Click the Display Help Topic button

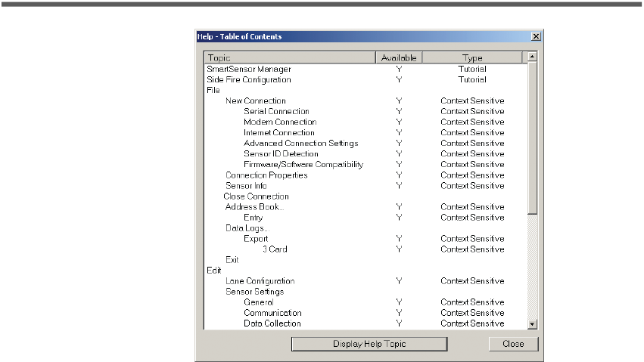[369, 344]
